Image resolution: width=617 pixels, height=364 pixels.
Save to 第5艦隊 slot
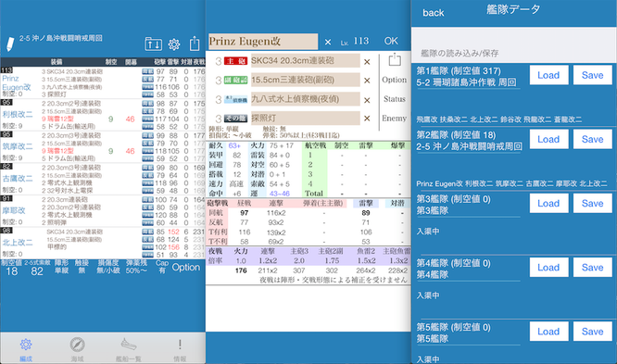[592, 332]
